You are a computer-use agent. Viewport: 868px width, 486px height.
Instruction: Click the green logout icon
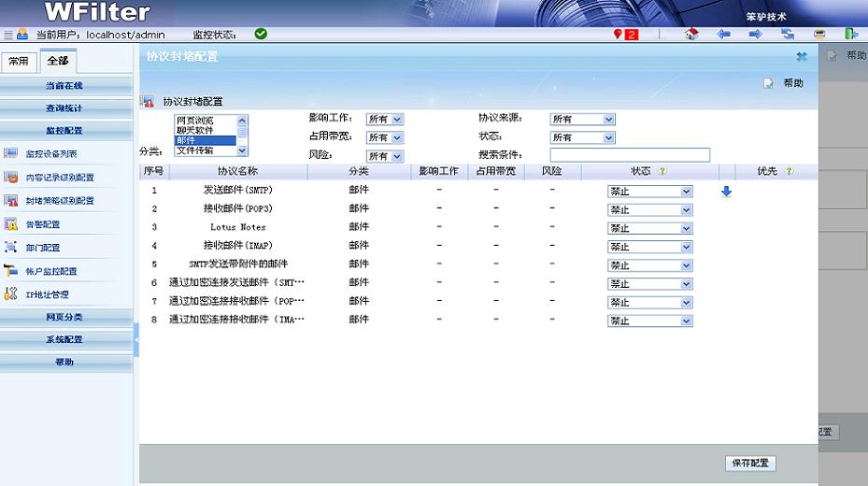[x=851, y=35]
